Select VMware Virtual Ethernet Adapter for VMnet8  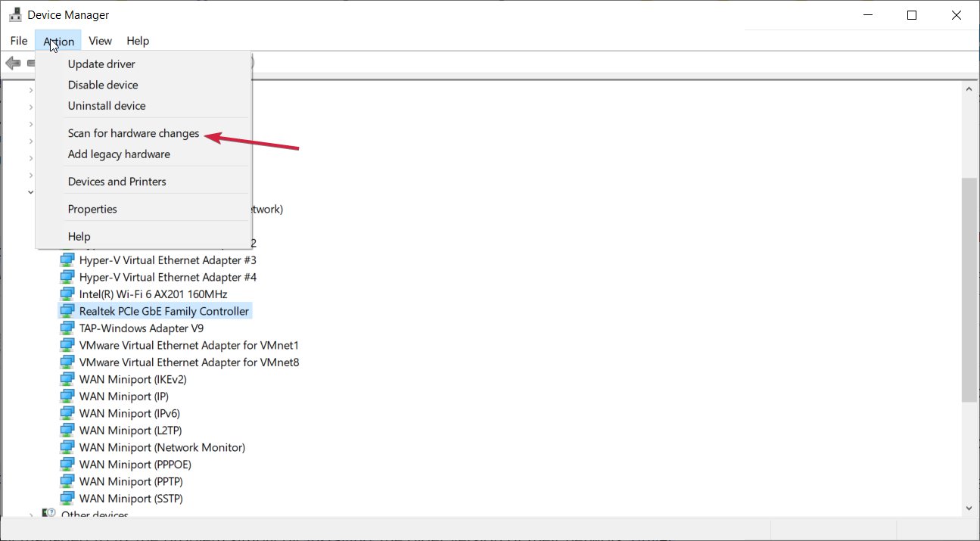point(189,362)
